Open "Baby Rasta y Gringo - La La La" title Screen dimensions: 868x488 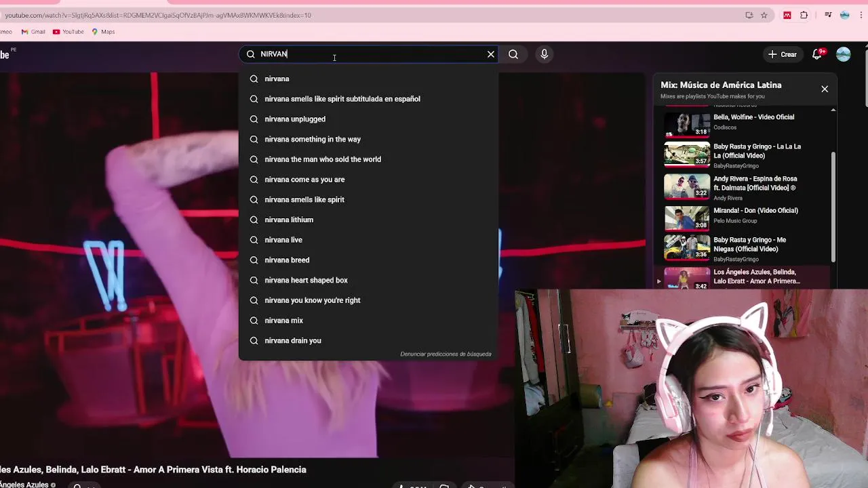click(757, 150)
